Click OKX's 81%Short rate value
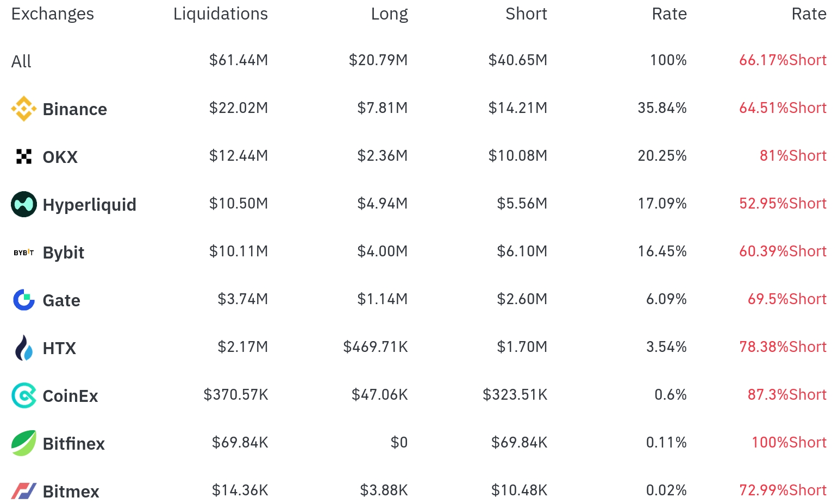Viewport: 838px width, 504px height. 793,156
